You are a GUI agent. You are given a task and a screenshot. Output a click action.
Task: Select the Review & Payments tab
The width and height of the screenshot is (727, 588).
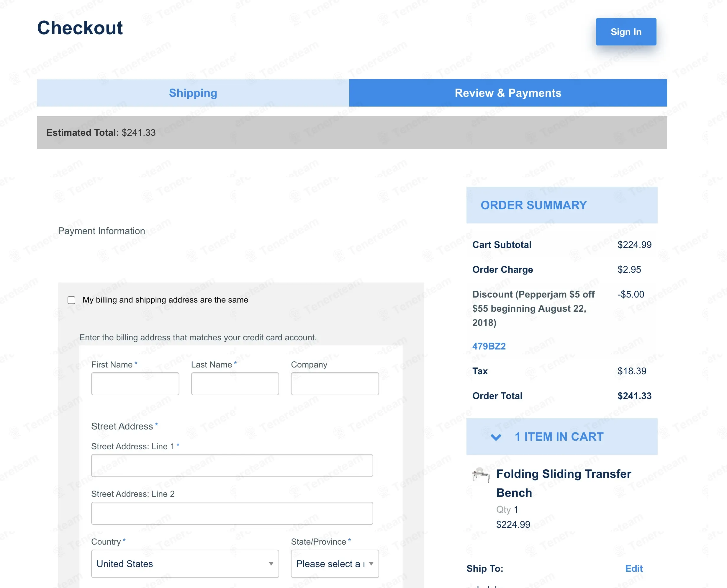508,93
